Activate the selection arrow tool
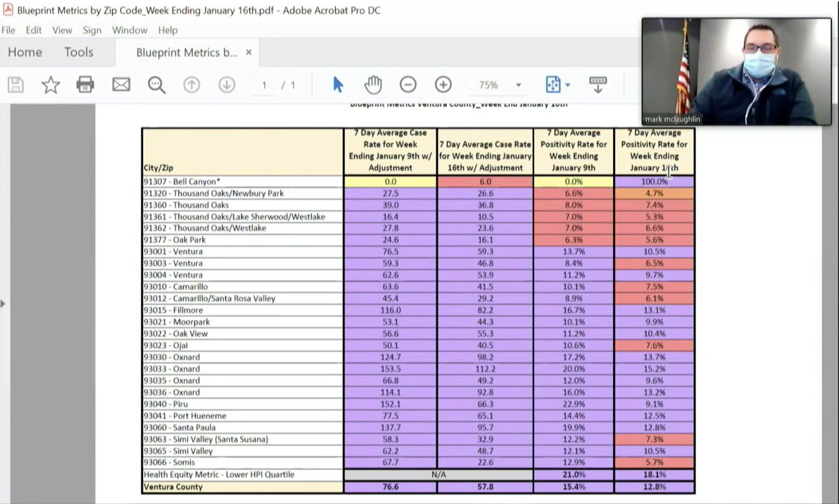The width and height of the screenshot is (839, 504). click(x=338, y=84)
